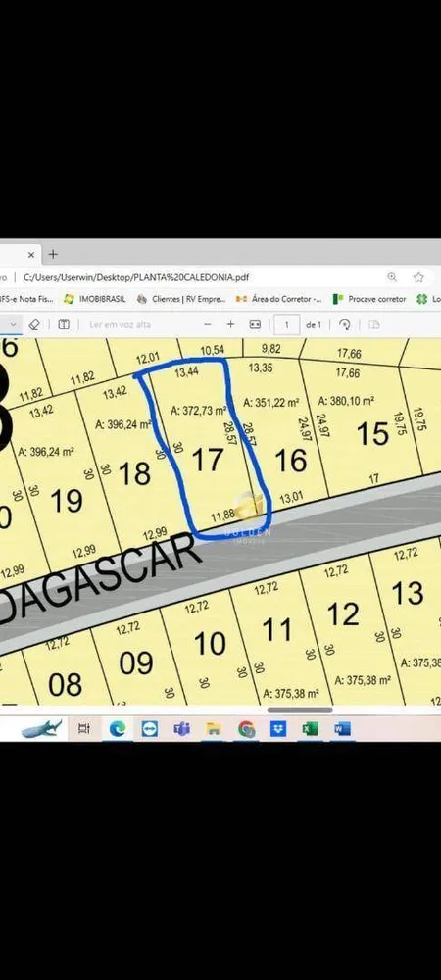Open a new browser tab

[53, 255]
